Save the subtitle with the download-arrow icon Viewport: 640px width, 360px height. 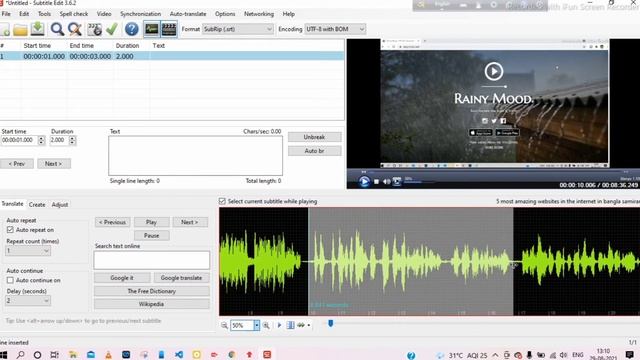pos(37,29)
